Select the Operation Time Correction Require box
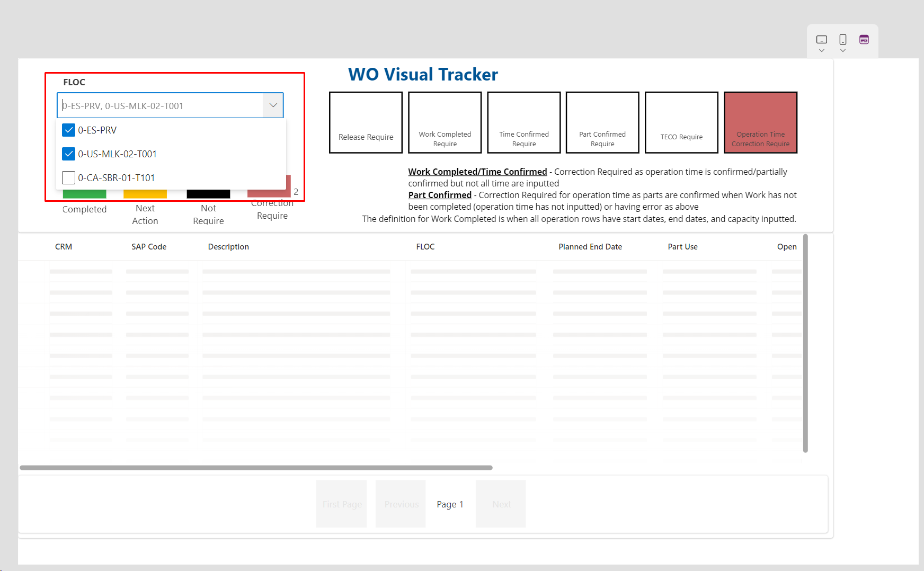Image resolution: width=924 pixels, height=571 pixels. tap(760, 122)
